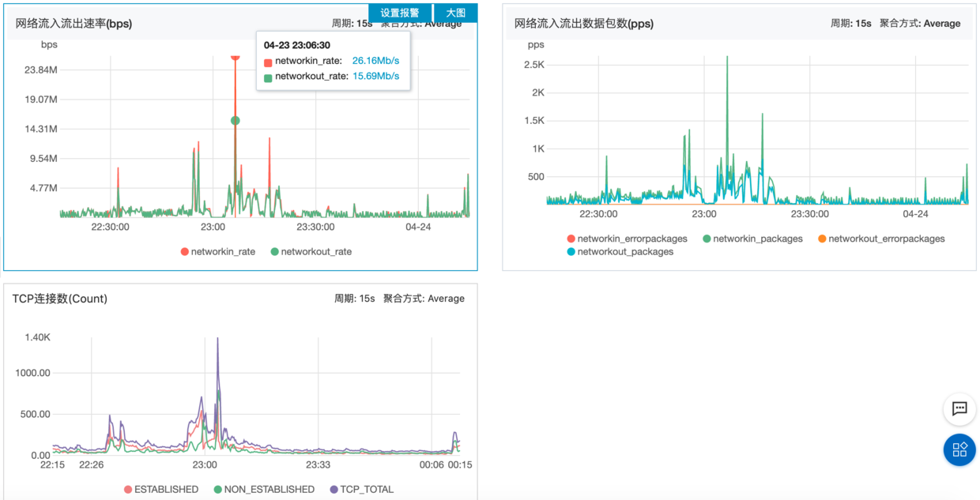The width and height of the screenshot is (980, 500).
Task: Toggle NON_ESTABLISHED legend series
Action: [x=264, y=489]
